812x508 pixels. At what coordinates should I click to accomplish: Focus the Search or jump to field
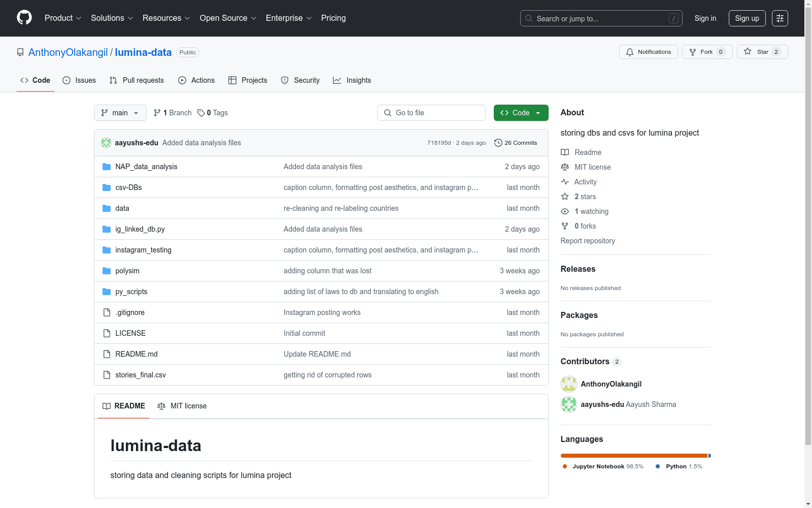pyautogui.click(x=601, y=18)
